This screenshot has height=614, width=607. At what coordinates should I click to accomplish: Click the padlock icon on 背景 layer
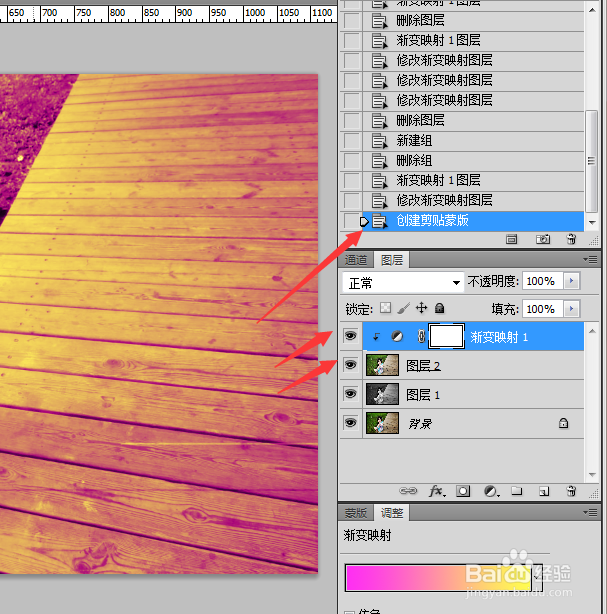[563, 423]
